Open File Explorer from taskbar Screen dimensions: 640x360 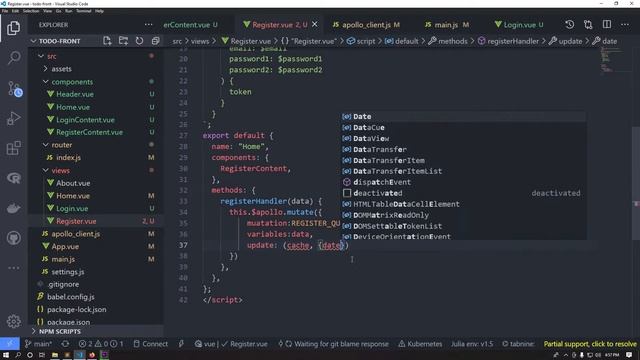pos(55,355)
